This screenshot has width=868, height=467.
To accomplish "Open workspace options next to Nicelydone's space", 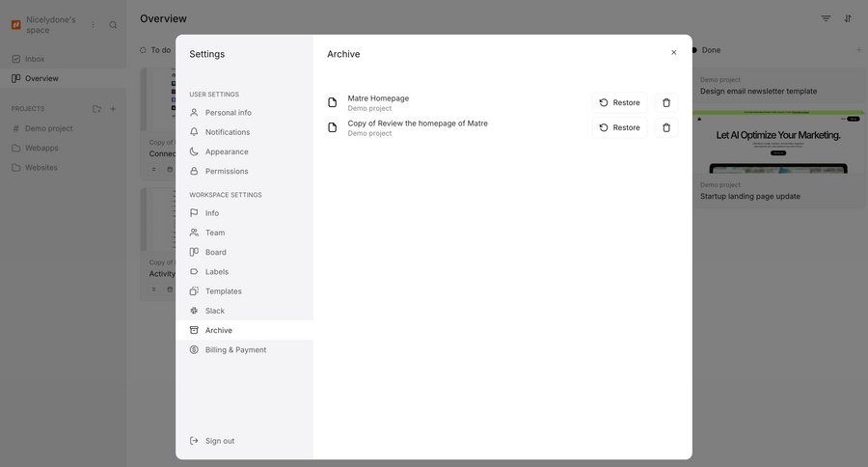I will (94, 24).
